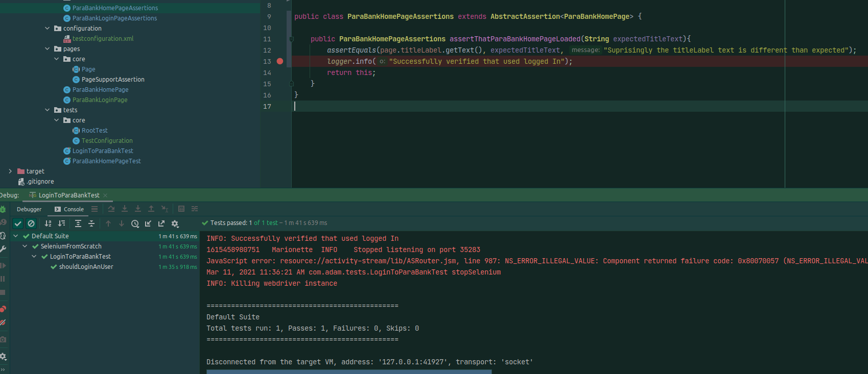The width and height of the screenshot is (868, 374).
Task: Click the Evaluate Expression calculator icon
Action: [181, 209]
